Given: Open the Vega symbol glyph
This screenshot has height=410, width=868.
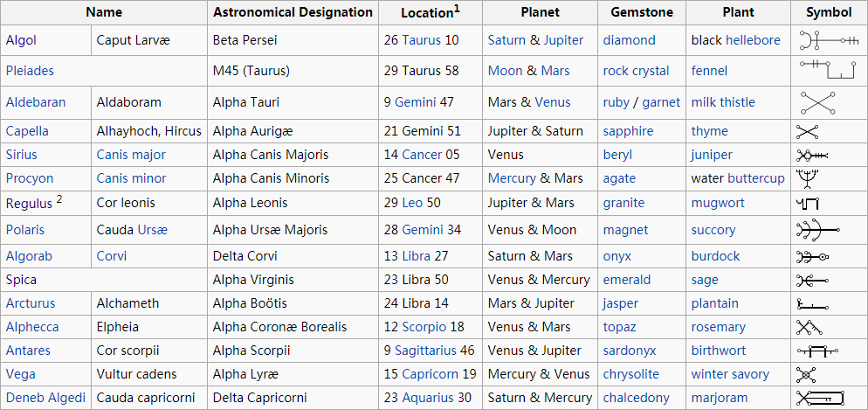Looking at the screenshot, I should [x=807, y=374].
